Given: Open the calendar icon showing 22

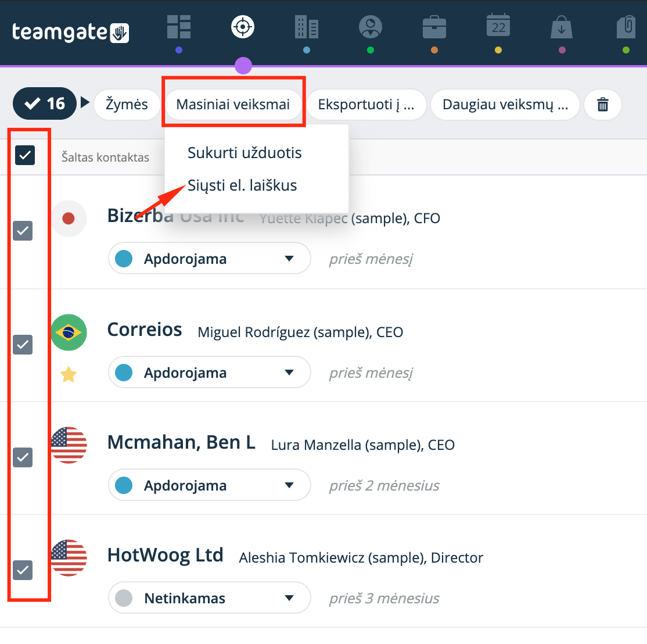Looking at the screenshot, I should [498, 26].
